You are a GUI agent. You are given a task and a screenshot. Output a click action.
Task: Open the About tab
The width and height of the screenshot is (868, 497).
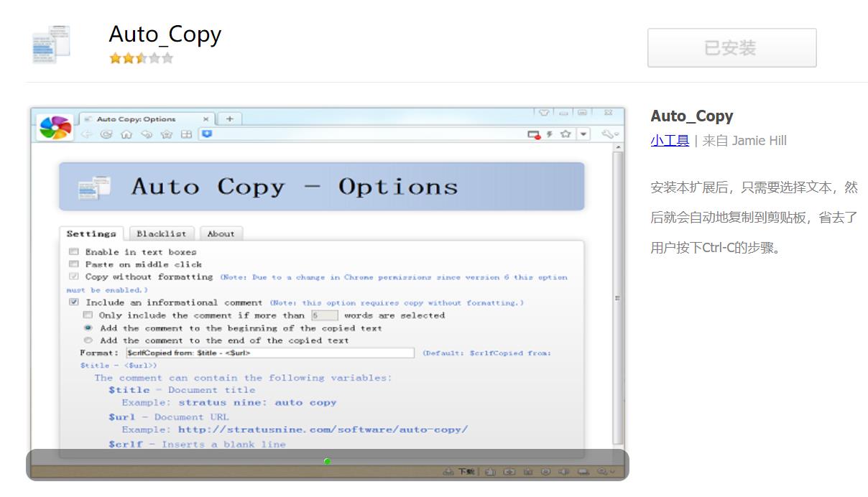pos(221,233)
